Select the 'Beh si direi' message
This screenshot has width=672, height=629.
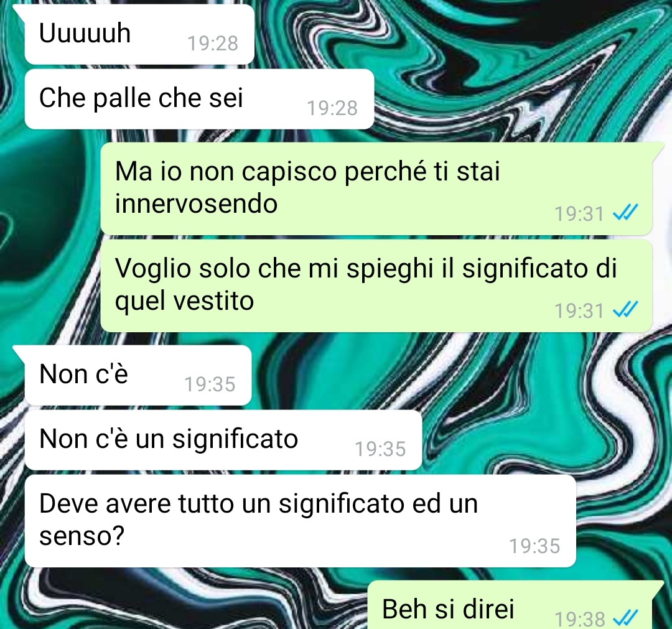[x=510, y=605]
